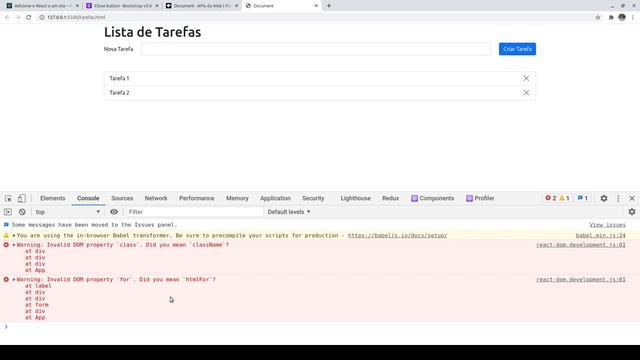This screenshot has height=360, width=640.
Task: Expand the Babel transformer warning message
Action: 14,236
